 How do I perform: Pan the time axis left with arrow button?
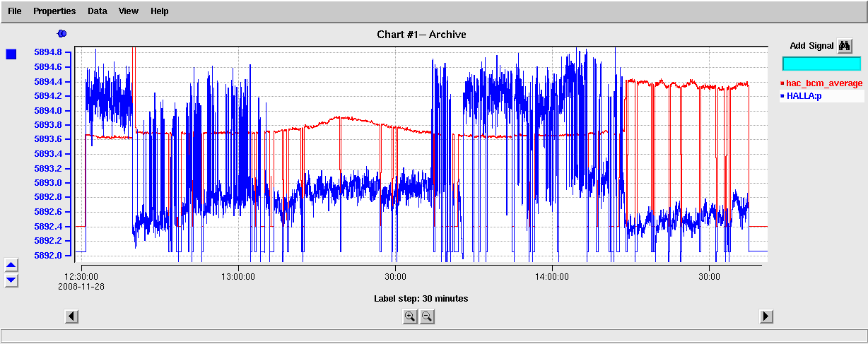(71, 316)
